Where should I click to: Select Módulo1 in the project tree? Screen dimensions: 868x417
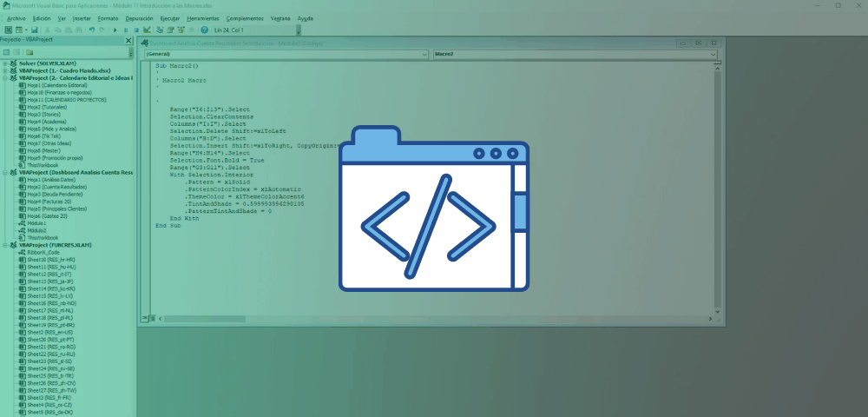click(x=36, y=223)
